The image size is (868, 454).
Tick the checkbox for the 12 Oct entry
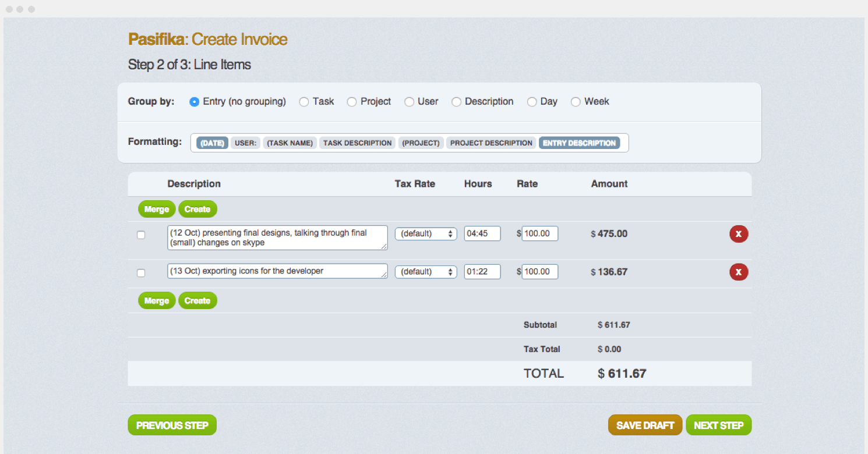pos(141,235)
